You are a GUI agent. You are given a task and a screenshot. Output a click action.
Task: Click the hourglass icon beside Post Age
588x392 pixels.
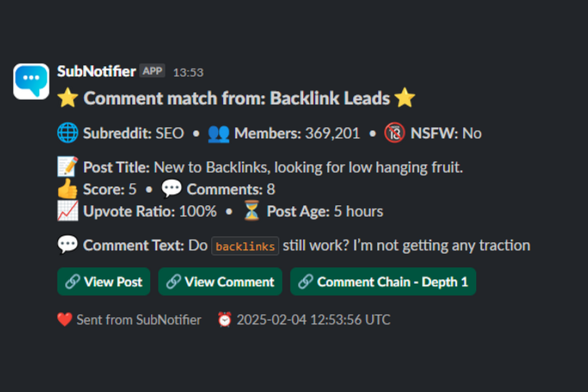coord(250,211)
